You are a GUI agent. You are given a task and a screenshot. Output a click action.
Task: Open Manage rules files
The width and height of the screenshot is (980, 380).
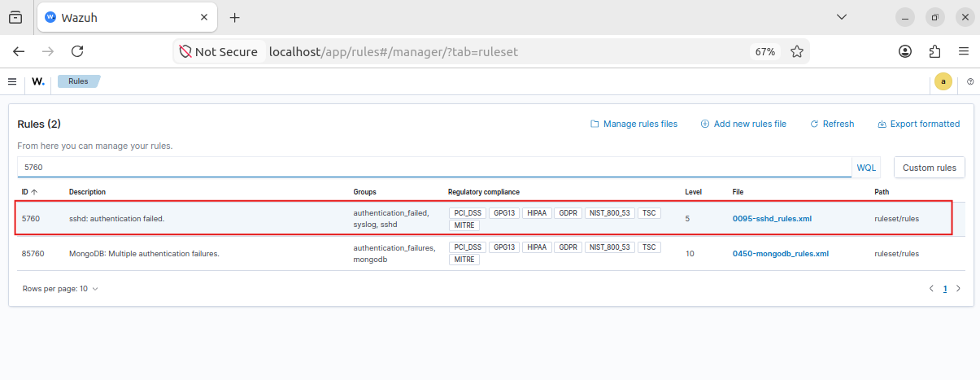(x=634, y=124)
